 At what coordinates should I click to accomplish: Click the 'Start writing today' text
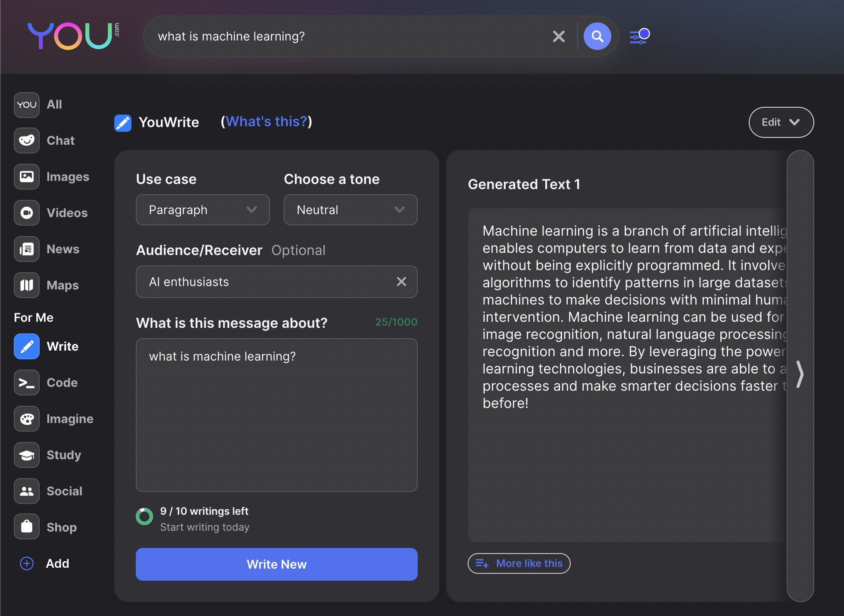click(205, 527)
